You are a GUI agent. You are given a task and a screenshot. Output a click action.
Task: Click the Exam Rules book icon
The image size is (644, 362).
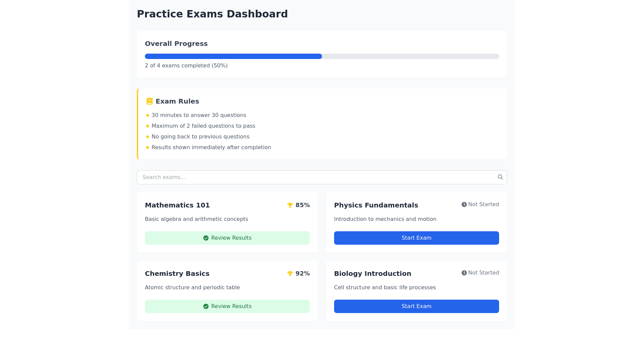point(150,101)
